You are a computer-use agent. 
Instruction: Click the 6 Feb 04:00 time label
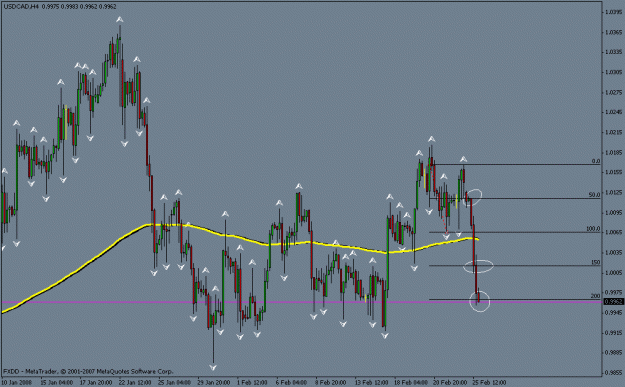click(291, 383)
